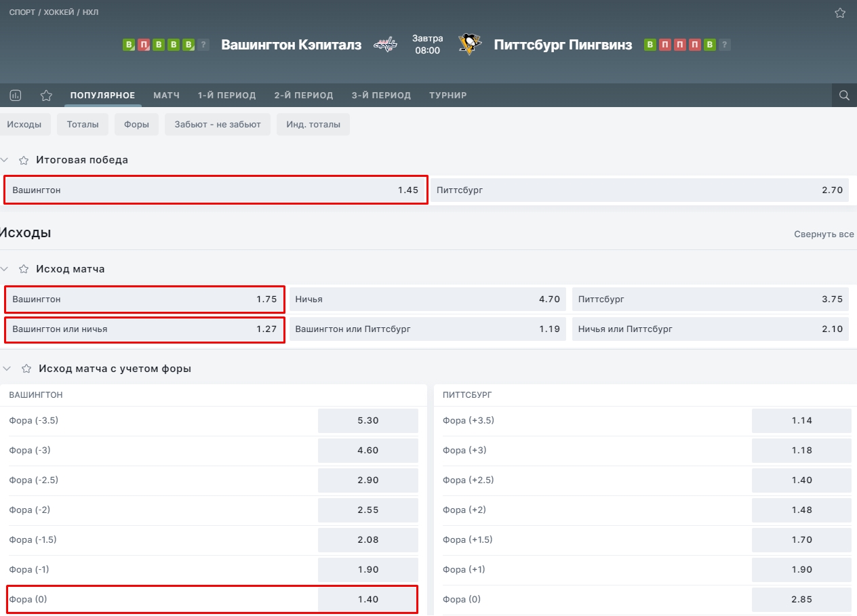The image size is (857, 616).
Task: Switch to the 1-Й ПЕРИОД tab
Action: click(x=226, y=96)
